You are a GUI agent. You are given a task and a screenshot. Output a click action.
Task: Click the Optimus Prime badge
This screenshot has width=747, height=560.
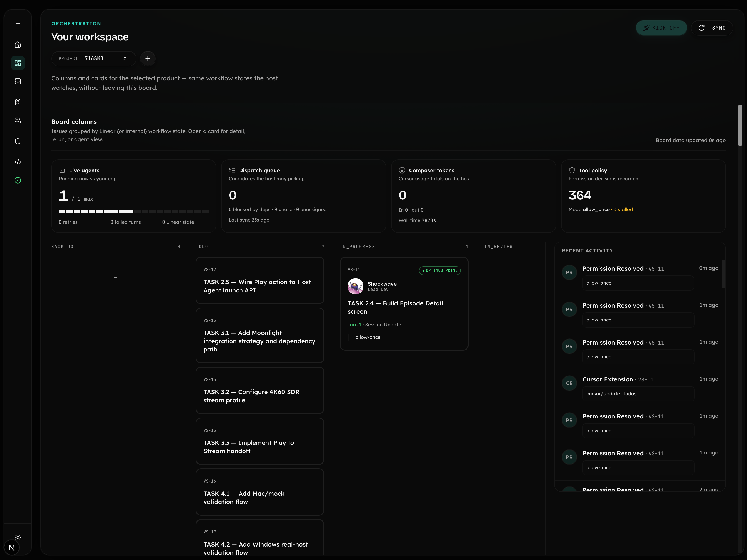[440, 271]
